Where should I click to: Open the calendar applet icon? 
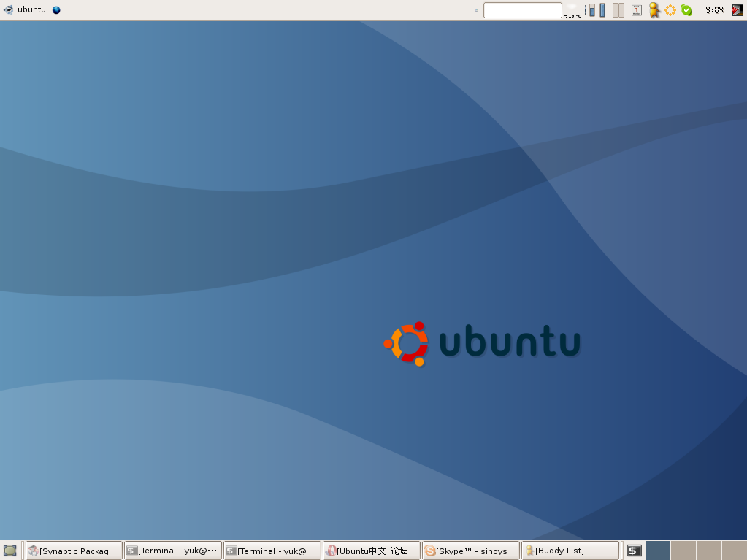point(637,10)
